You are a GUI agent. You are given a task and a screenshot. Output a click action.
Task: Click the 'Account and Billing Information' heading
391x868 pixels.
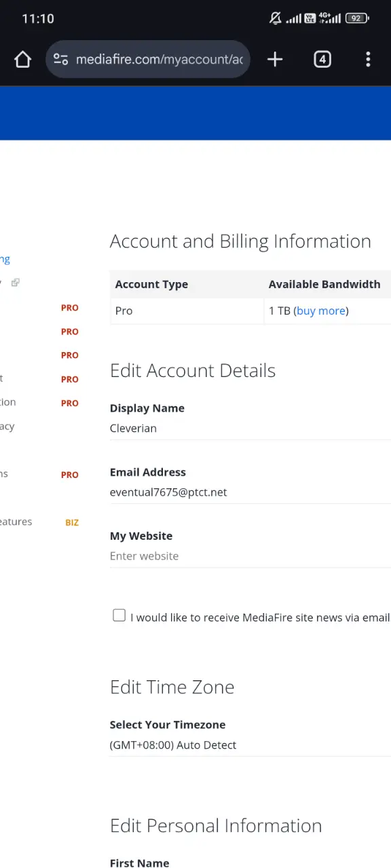click(x=240, y=242)
